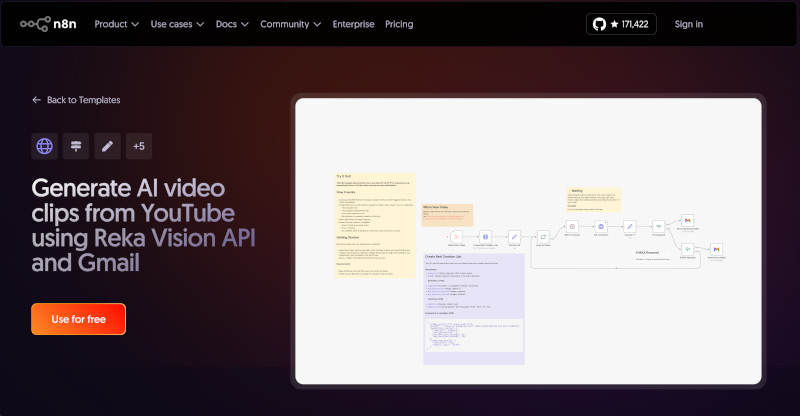800x416 pixels.
Task: Go Back to Templates
Action: coord(76,100)
